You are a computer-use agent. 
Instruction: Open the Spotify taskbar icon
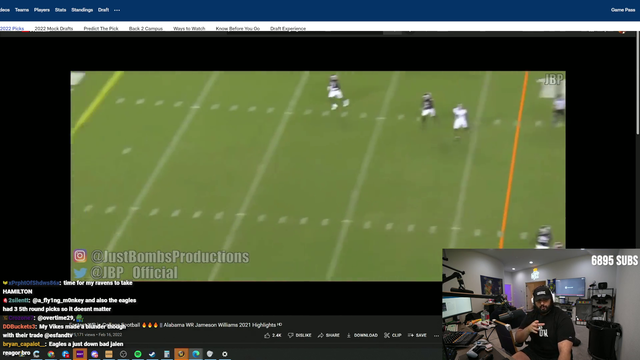(138, 354)
